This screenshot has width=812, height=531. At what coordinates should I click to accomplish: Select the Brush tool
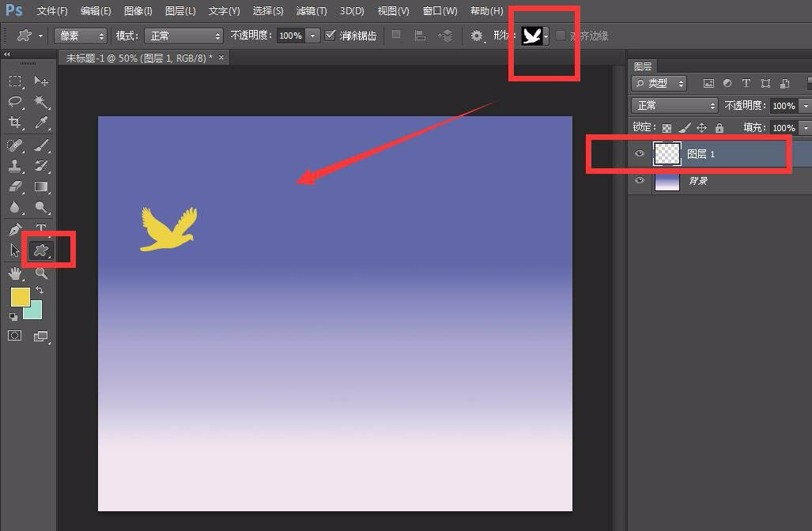[x=41, y=145]
